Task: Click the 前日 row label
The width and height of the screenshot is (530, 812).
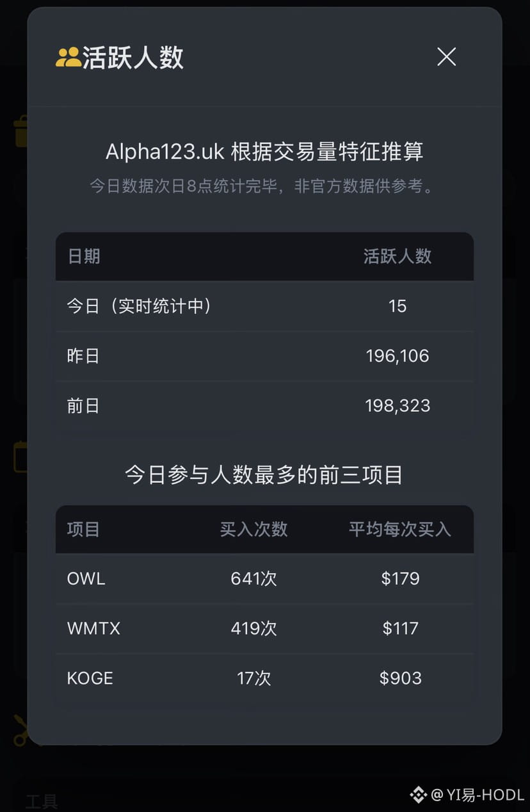Action: click(83, 406)
